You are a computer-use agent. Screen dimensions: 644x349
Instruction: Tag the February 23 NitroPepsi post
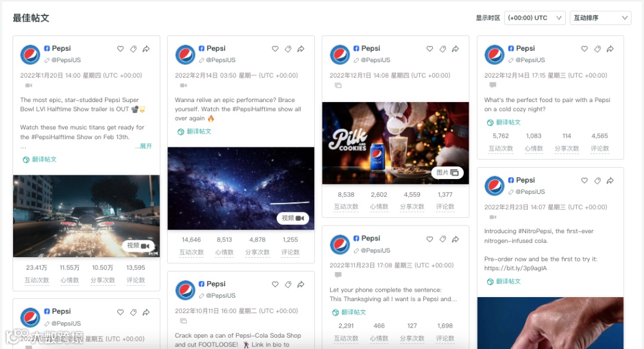point(597,180)
